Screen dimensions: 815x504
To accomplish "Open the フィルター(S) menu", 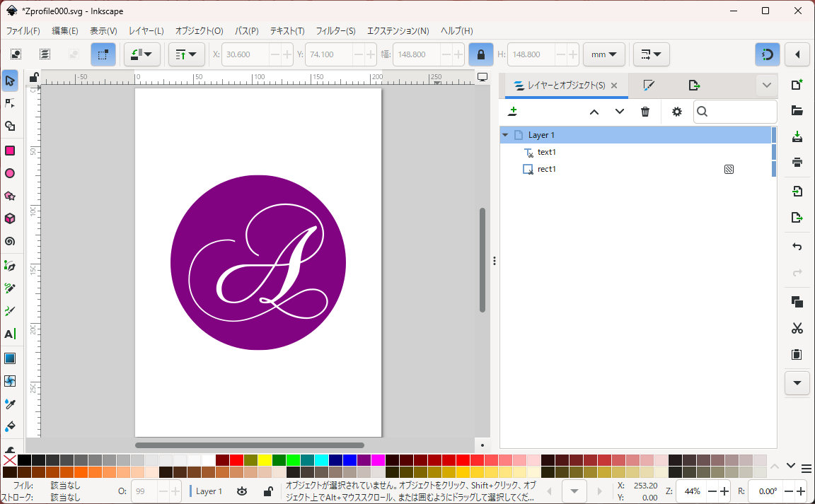I will pyautogui.click(x=336, y=30).
